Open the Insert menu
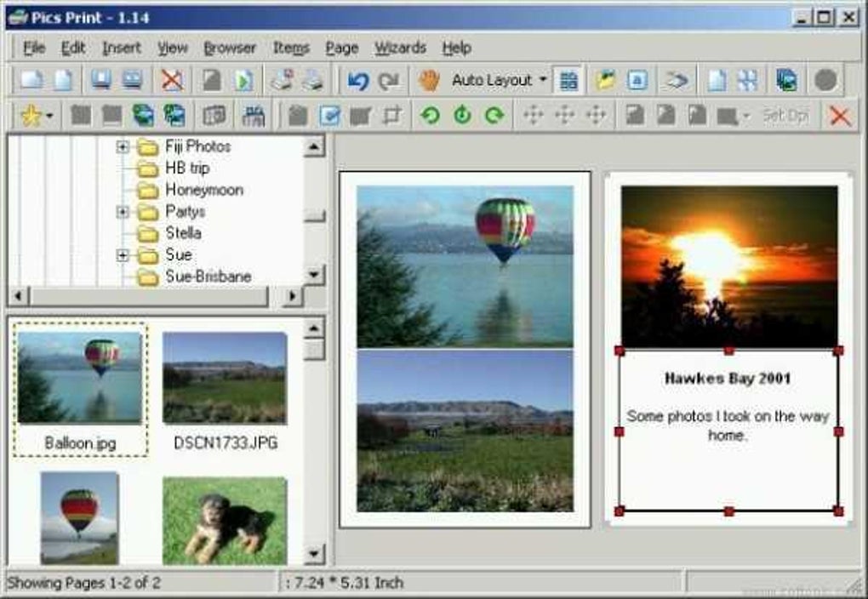 [122, 48]
